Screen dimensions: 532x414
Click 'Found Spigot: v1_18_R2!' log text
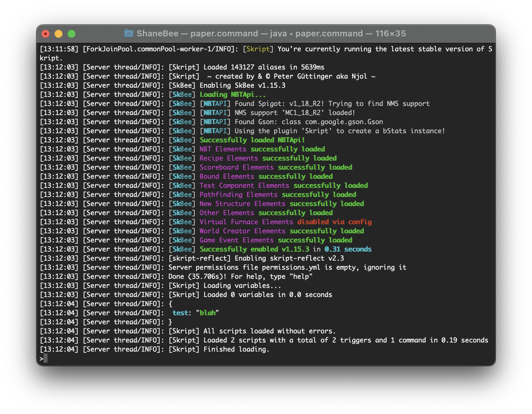coord(279,104)
